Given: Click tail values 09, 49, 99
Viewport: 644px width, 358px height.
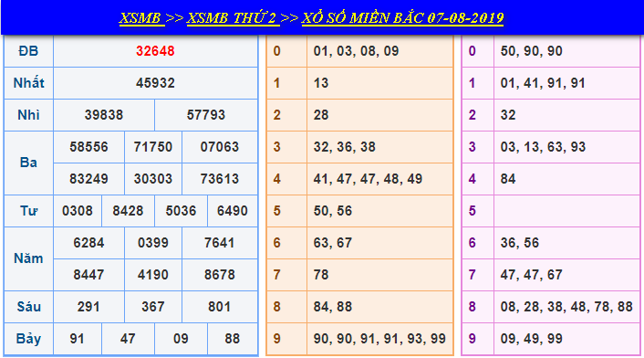Looking at the screenshot, I should [x=532, y=339].
